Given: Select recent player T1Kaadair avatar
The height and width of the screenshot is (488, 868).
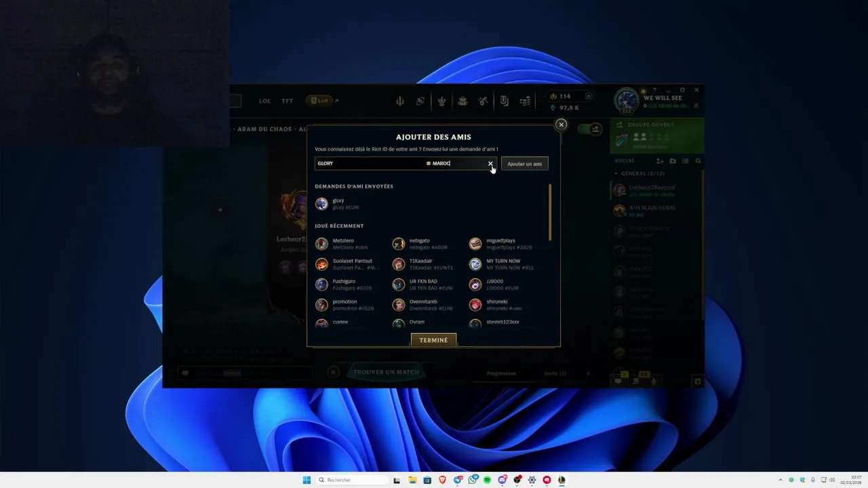Looking at the screenshot, I should (399, 264).
